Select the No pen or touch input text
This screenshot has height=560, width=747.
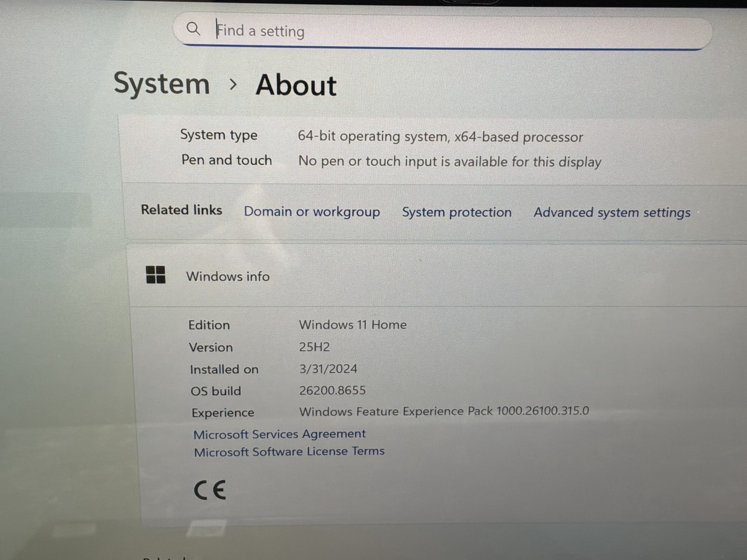450,161
